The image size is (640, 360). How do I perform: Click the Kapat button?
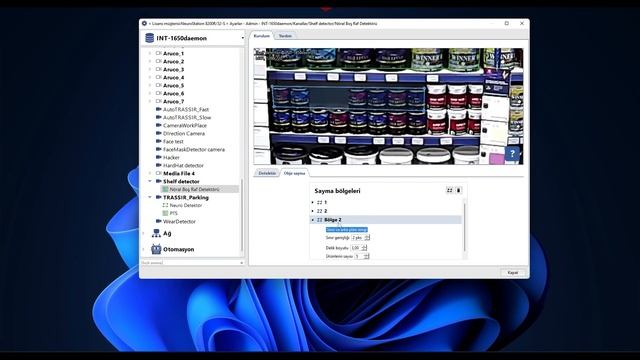(x=513, y=273)
